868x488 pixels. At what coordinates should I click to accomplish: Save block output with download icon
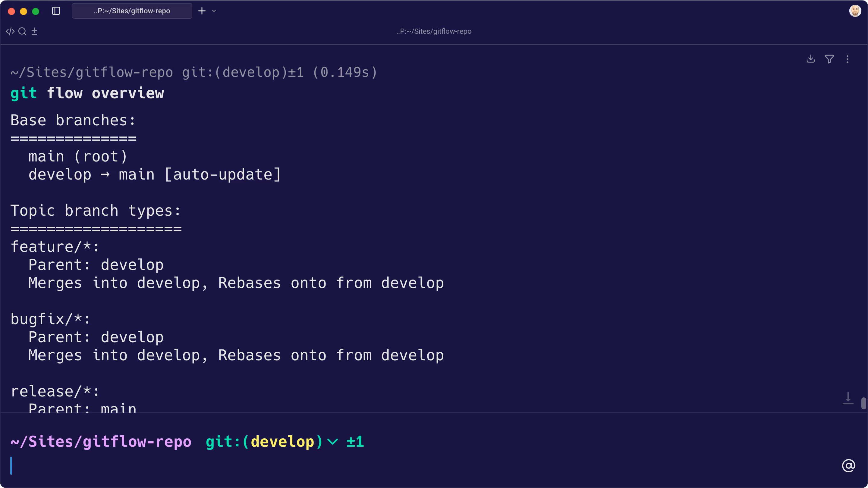811,59
